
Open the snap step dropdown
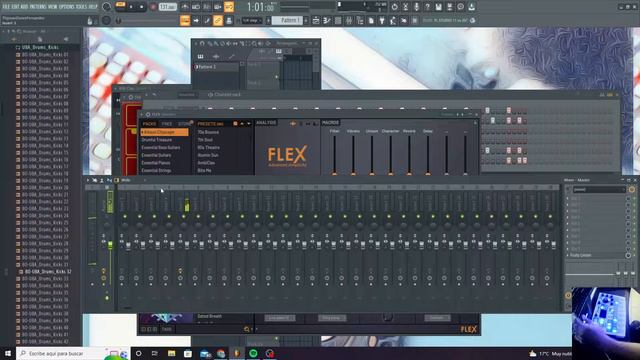251,20
